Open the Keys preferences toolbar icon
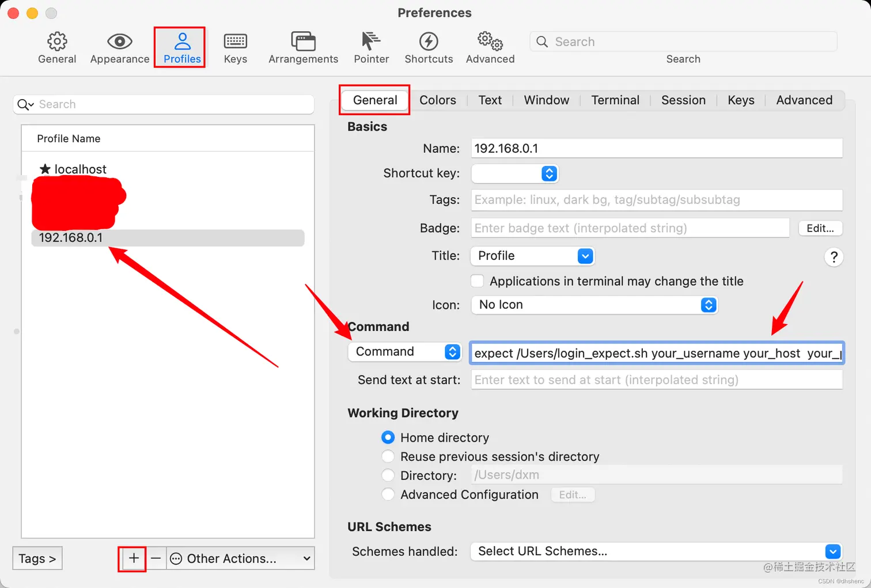 click(x=235, y=48)
